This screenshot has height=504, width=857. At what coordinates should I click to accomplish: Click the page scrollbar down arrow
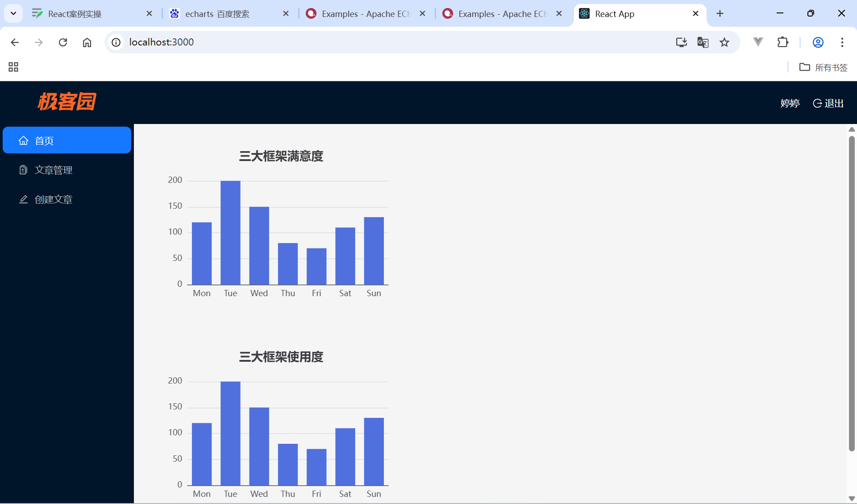[x=852, y=498]
